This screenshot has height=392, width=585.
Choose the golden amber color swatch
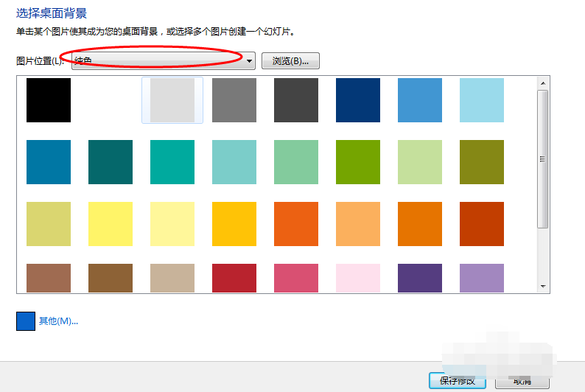point(234,224)
